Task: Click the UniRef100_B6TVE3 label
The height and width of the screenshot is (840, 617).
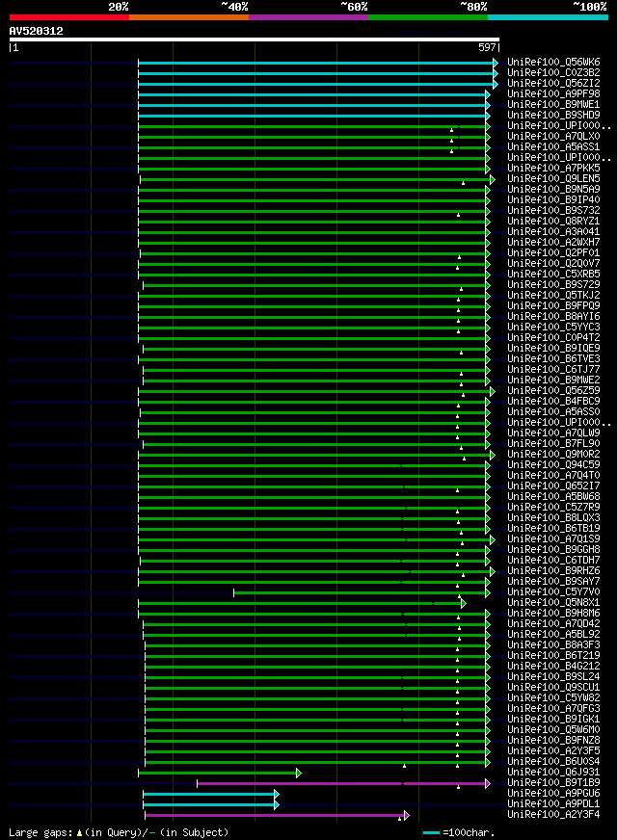Action: (x=553, y=359)
